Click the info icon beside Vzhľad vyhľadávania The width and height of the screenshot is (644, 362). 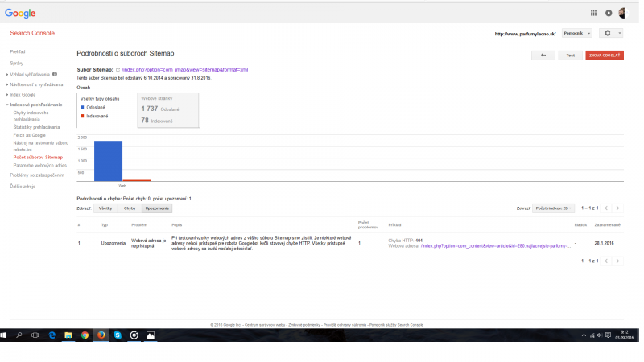[x=55, y=74]
